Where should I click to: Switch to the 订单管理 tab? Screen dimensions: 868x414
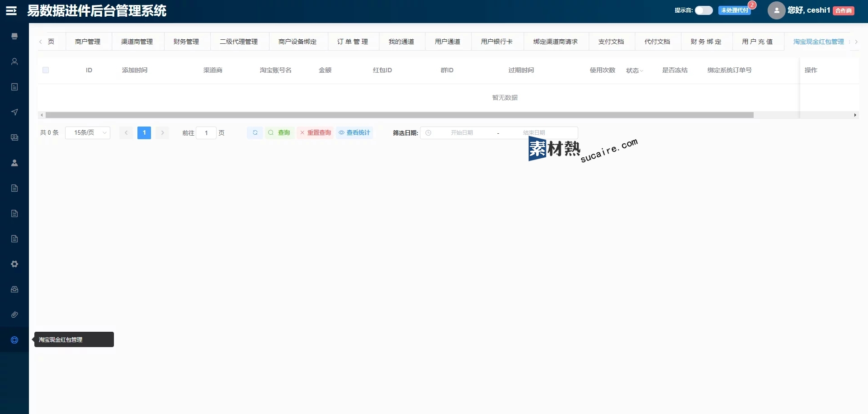click(x=353, y=42)
